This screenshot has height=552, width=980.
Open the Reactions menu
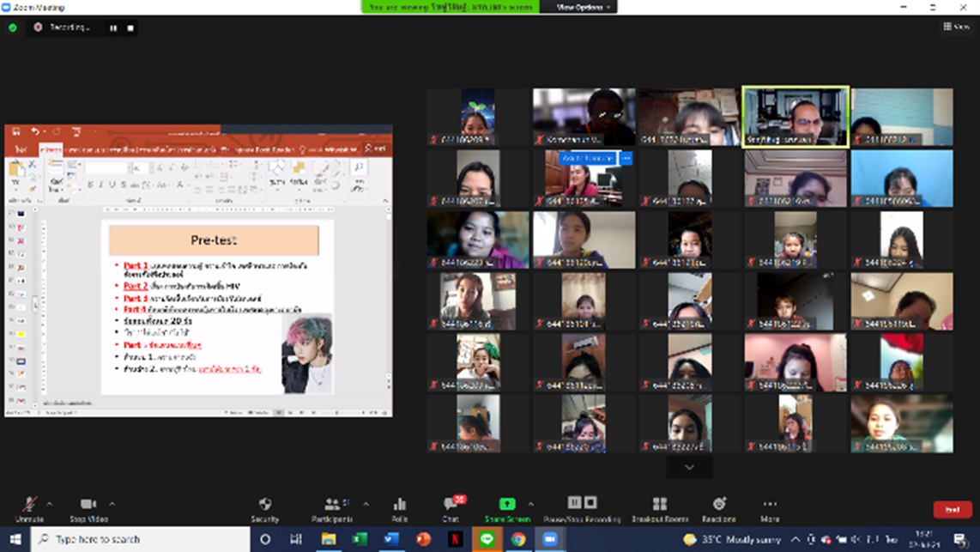click(719, 507)
